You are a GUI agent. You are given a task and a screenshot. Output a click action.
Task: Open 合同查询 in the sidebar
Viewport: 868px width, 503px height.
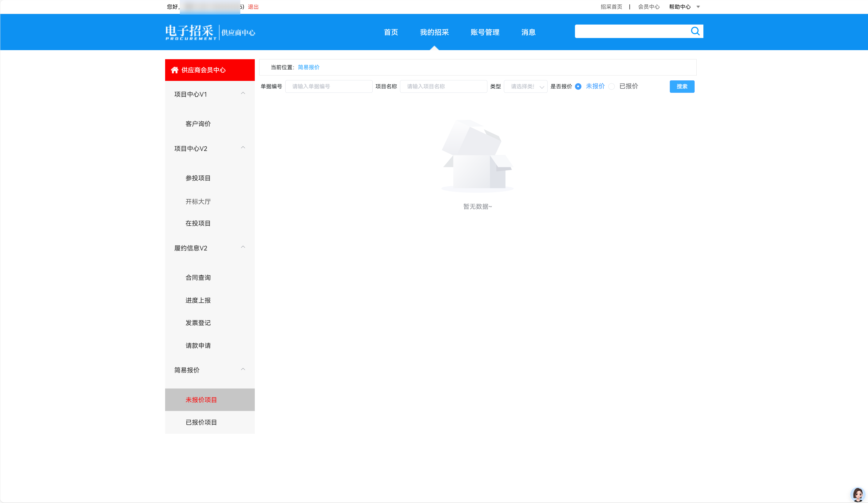click(198, 278)
